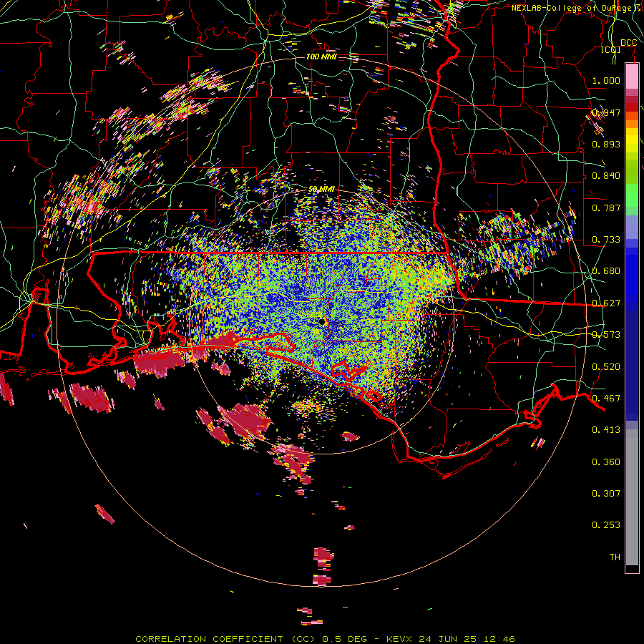
Task: Select the 0.360 scale value
Action: coord(606,462)
